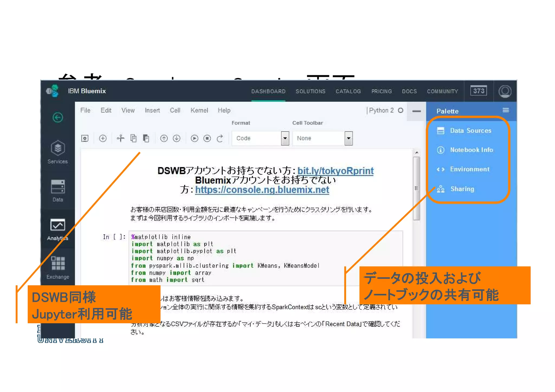555x392 pixels.
Task: Go to COMMUNITY tab
Action: [443, 92]
